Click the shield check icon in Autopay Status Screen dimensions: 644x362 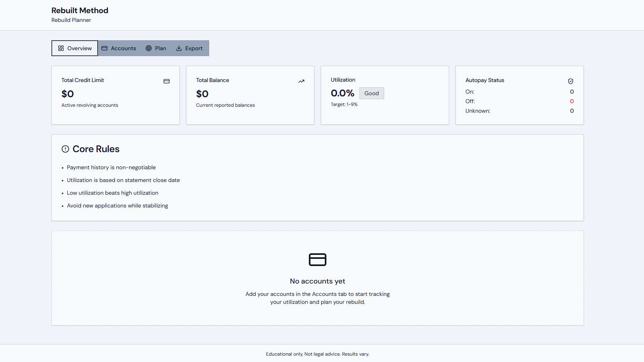(x=571, y=81)
